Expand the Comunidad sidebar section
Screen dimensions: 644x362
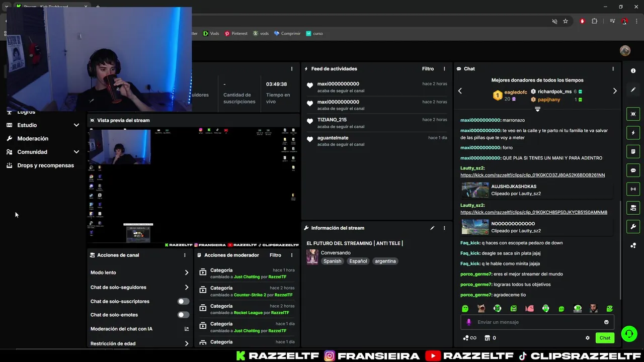[76, 152]
